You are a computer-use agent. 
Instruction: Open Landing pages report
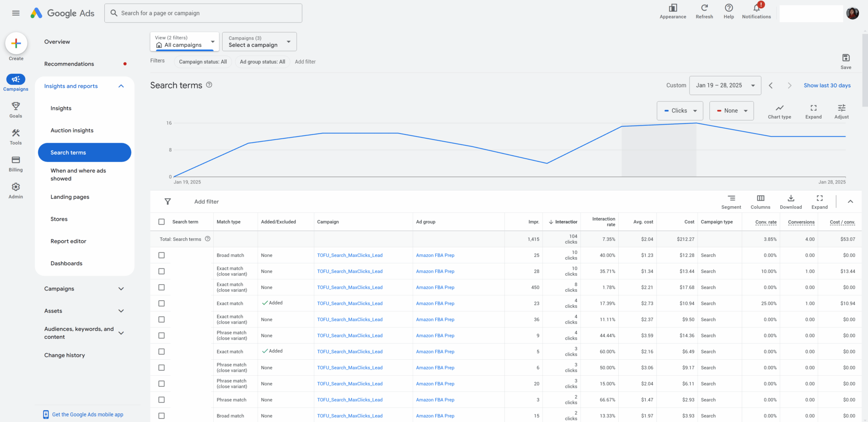70,197
